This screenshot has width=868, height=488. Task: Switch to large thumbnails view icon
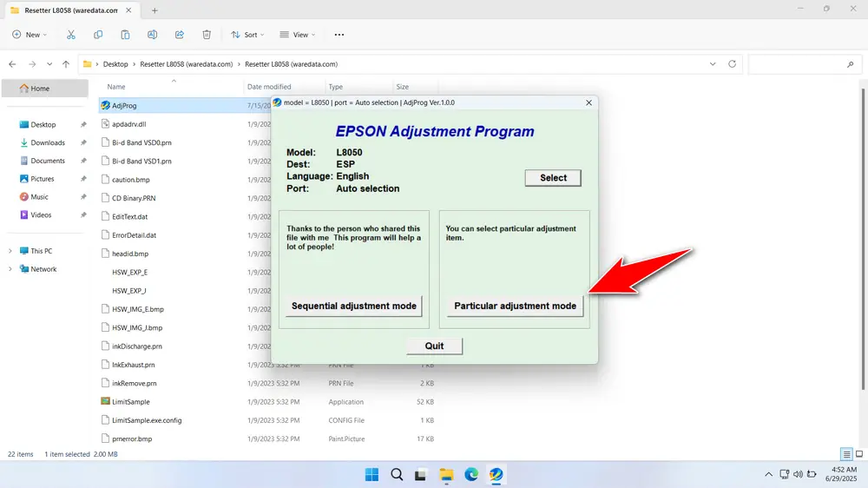(859, 454)
